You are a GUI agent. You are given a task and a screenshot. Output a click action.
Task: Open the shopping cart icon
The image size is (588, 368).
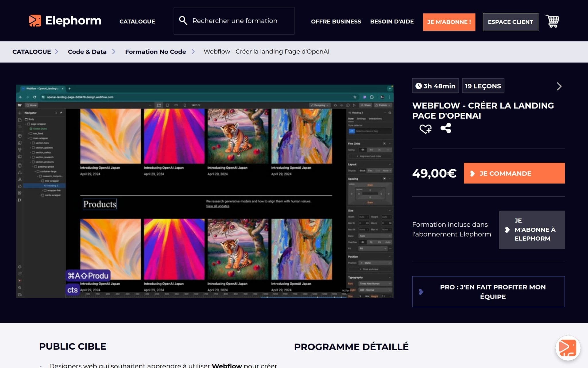[x=552, y=21]
